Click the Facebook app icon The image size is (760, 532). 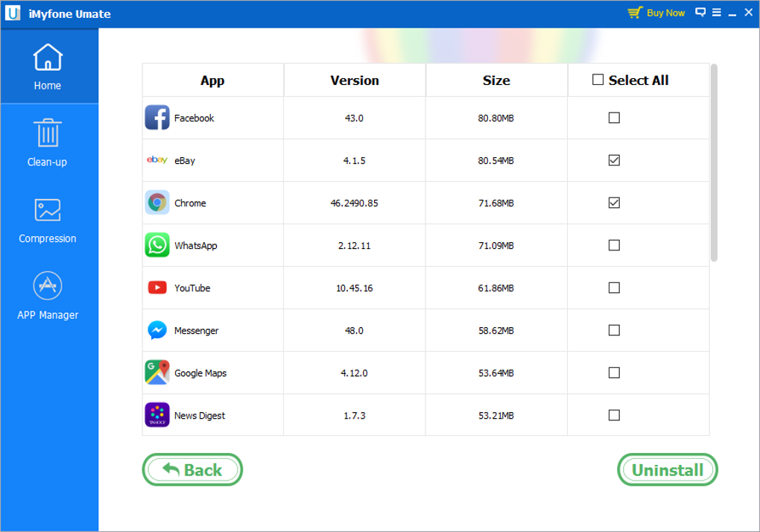pyautogui.click(x=157, y=118)
